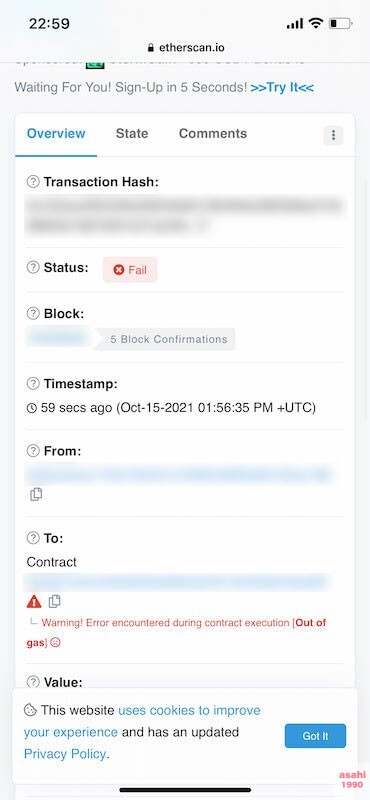Copy the From address with copy icon
370x800 pixels.
click(x=36, y=494)
